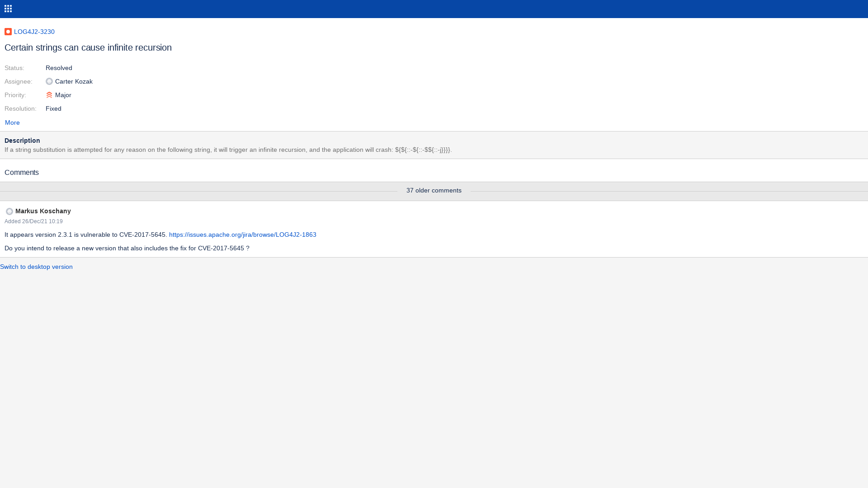Click the Assignee: label
868x488 pixels.
pyautogui.click(x=19, y=81)
